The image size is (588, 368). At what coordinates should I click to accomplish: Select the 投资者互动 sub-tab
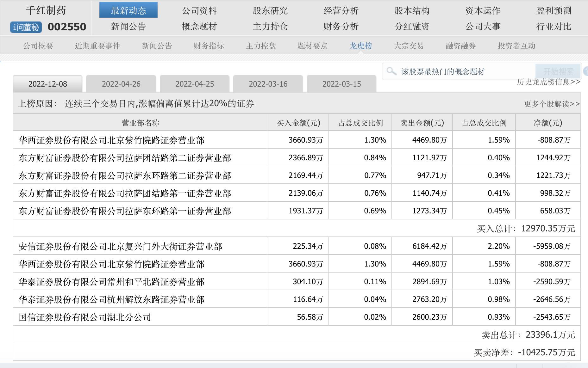point(516,46)
